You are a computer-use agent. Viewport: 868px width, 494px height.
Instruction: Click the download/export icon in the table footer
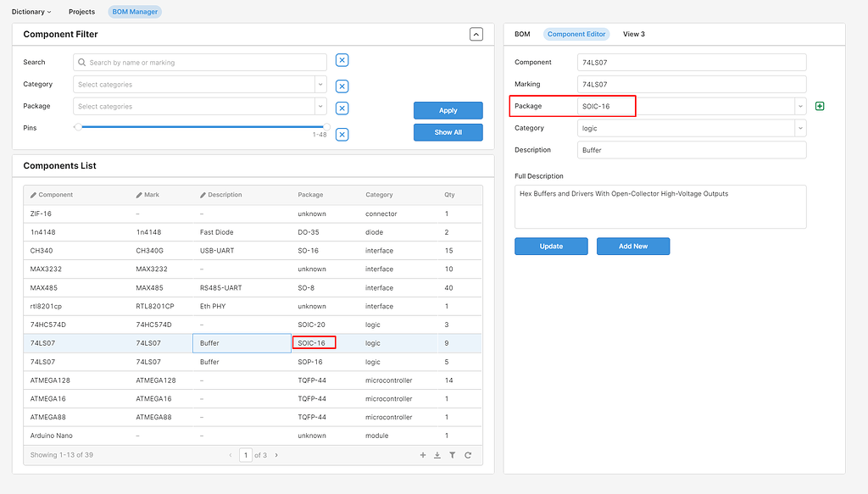tap(437, 455)
